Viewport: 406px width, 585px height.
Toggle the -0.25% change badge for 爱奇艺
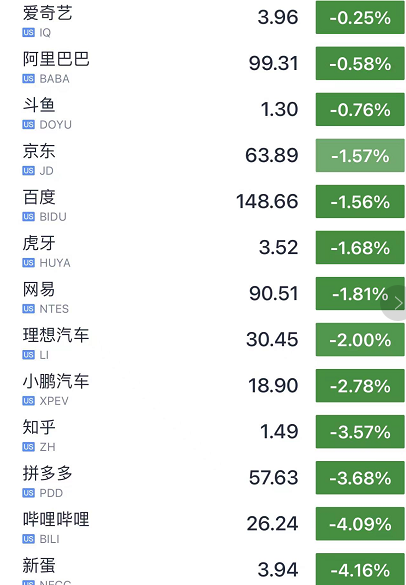click(360, 18)
